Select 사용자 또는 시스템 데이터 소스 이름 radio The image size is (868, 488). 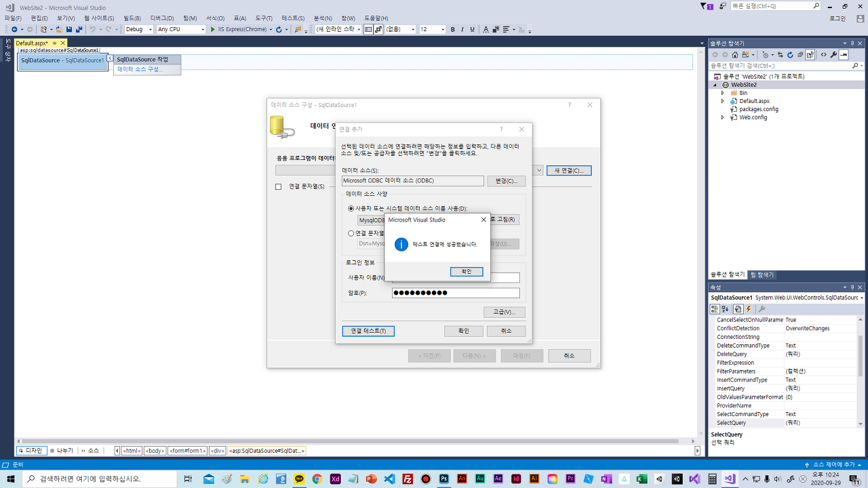pyautogui.click(x=351, y=208)
